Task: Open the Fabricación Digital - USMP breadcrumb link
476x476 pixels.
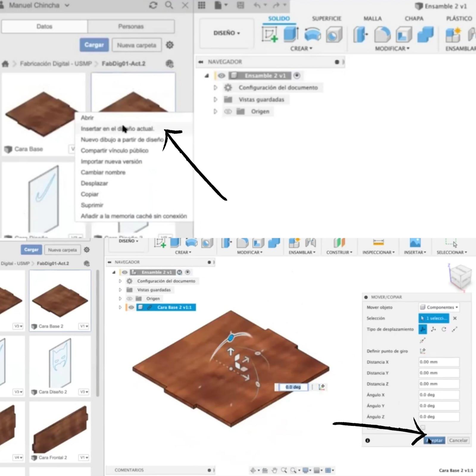Action: tap(56, 64)
